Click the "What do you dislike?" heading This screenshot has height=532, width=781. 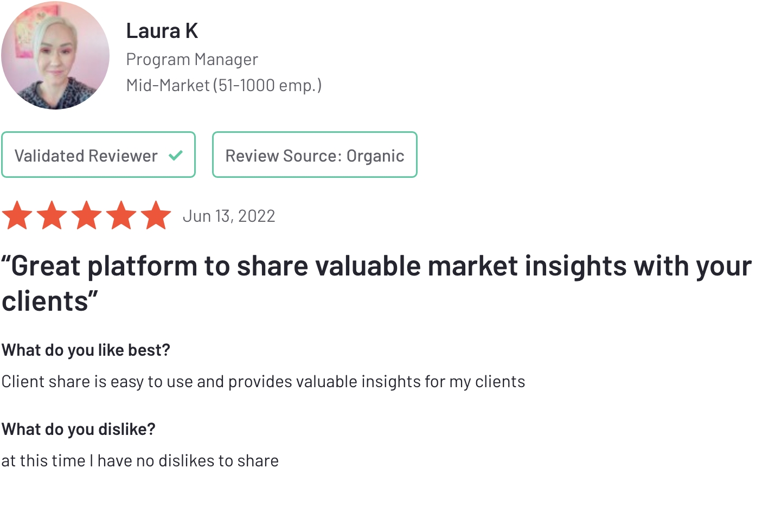79,430
